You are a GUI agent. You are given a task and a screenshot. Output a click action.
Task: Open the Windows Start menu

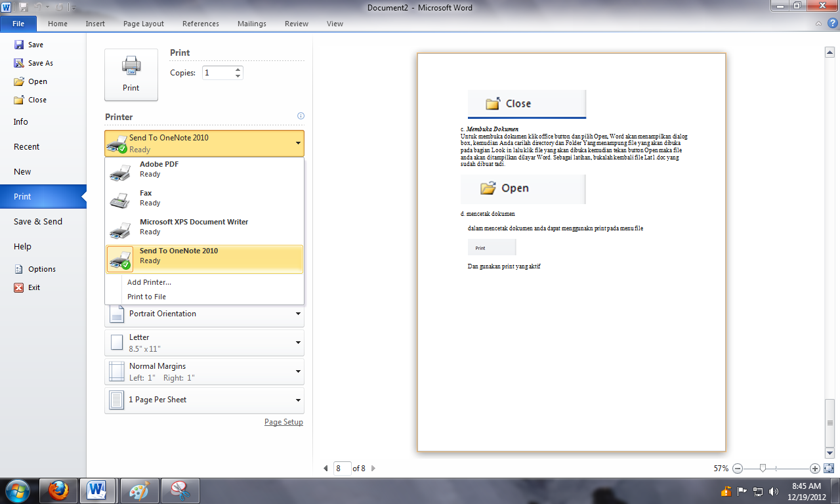(18, 490)
